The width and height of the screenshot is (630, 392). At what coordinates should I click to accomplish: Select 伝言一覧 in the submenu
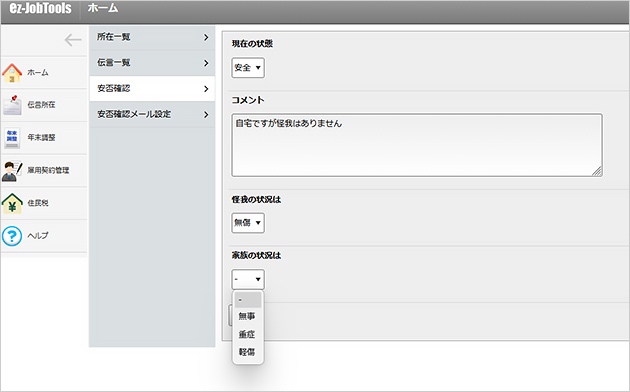tap(152, 63)
